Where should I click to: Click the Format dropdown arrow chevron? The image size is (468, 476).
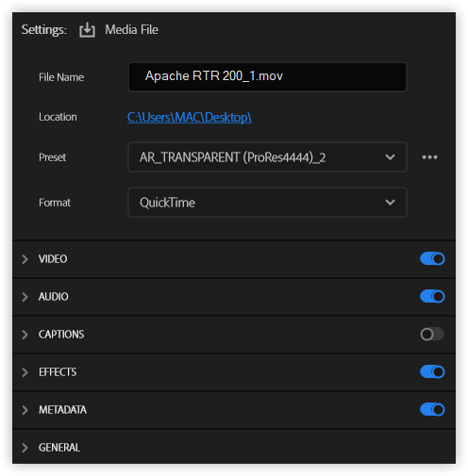pos(390,203)
